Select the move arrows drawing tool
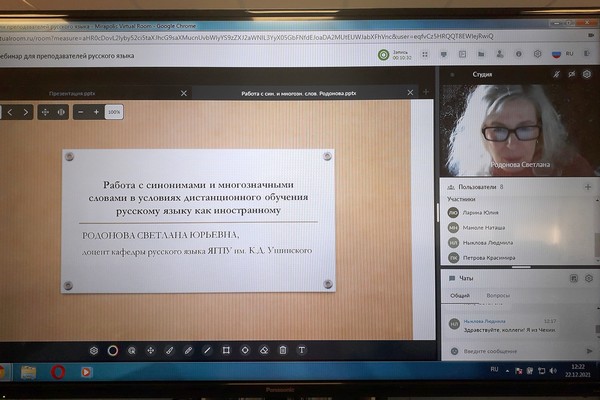 pyautogui.click(x=151, y=351)
